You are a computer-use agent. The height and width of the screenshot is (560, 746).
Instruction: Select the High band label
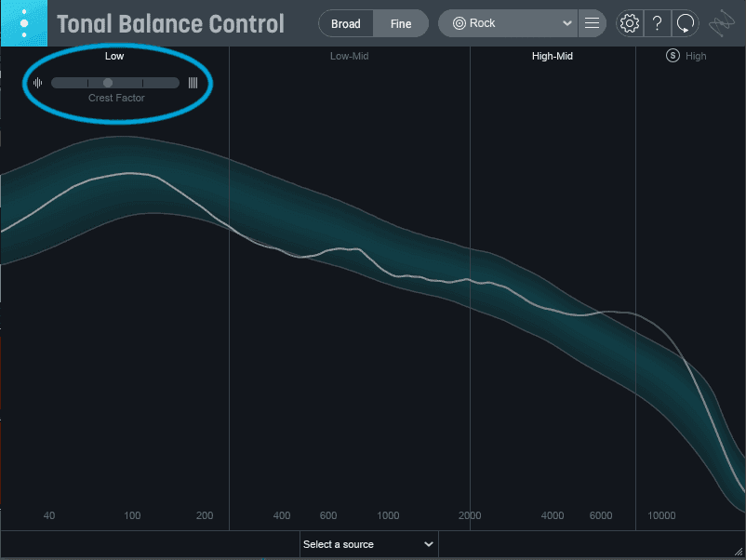[696, 56]
